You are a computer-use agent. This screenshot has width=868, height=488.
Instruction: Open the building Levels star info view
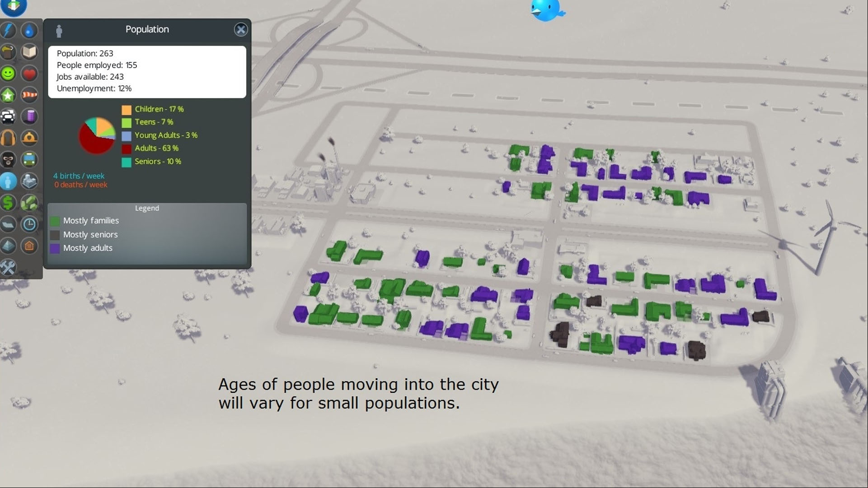tap(8, 95)
